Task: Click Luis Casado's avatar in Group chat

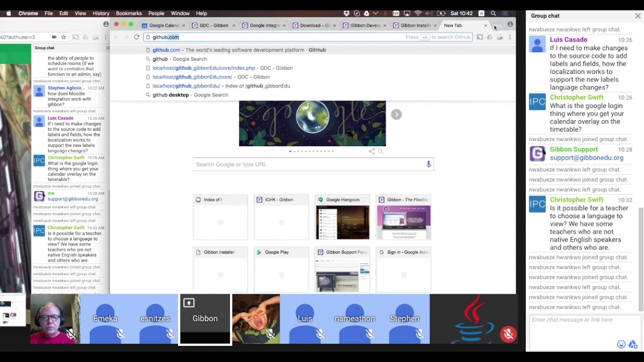Action: pyautogui.click(x=537, y=44)
